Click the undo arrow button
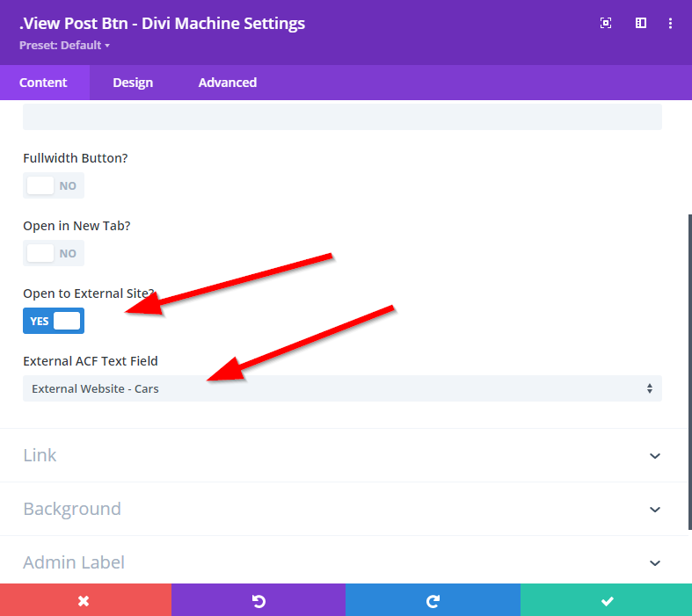Screen dimensions: 692x616 pos(259,600)
